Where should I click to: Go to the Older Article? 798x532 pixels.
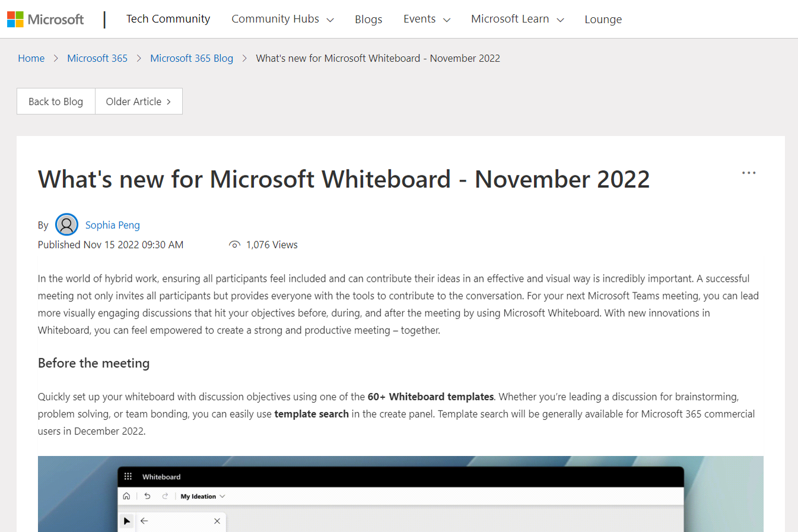pos(138,101)
